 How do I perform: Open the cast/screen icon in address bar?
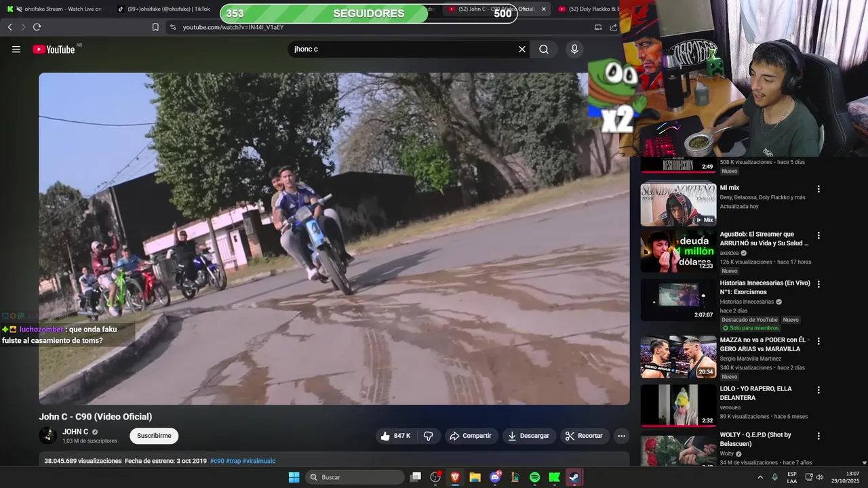598,27
